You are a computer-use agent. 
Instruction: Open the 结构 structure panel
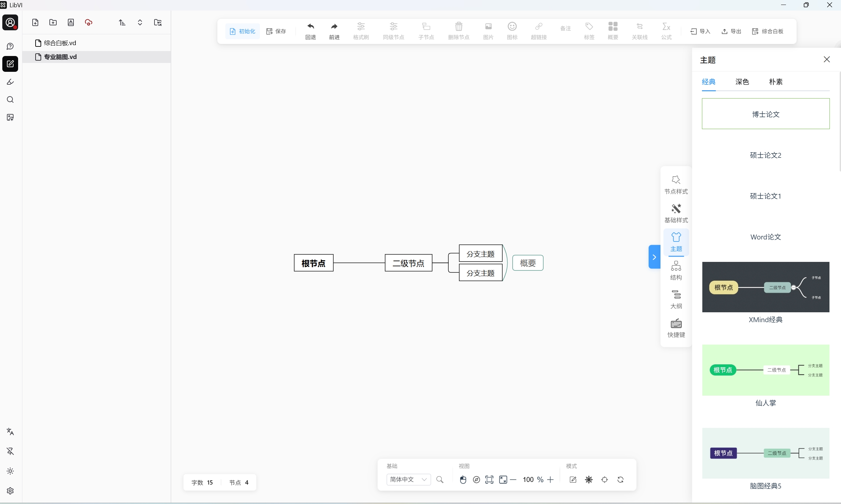(x=676, y=271)
